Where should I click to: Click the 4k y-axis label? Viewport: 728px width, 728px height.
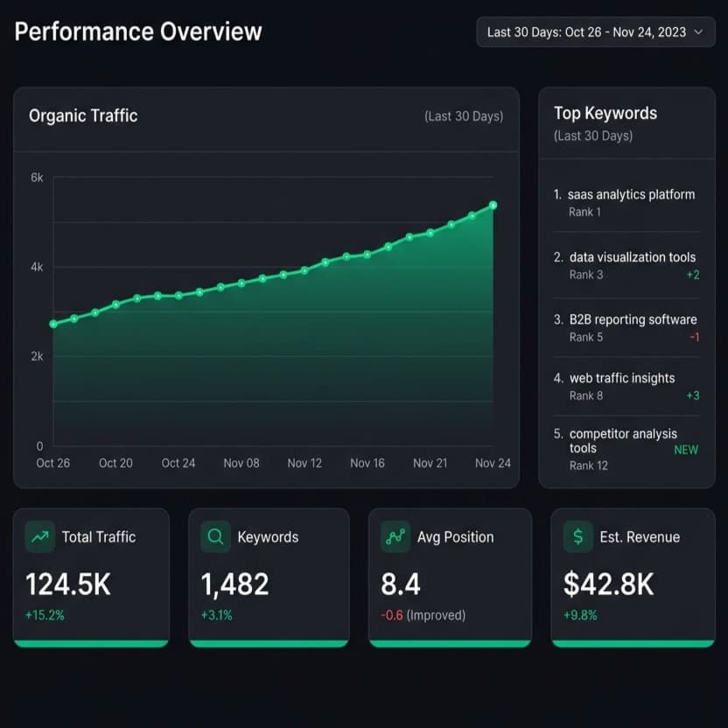[37, 267]
